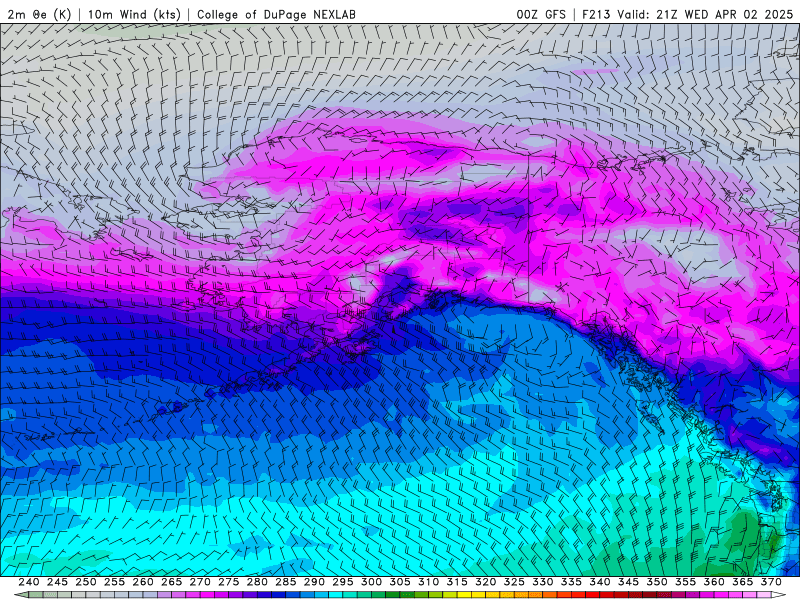Click the 340 value on the color scale
This screenshot has height=600, width=800.
[x=600, y=582]
